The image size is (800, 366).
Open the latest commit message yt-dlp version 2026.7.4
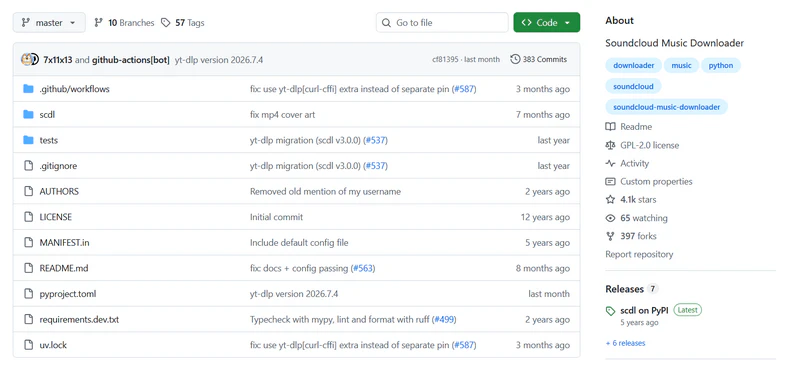point(219,60)
